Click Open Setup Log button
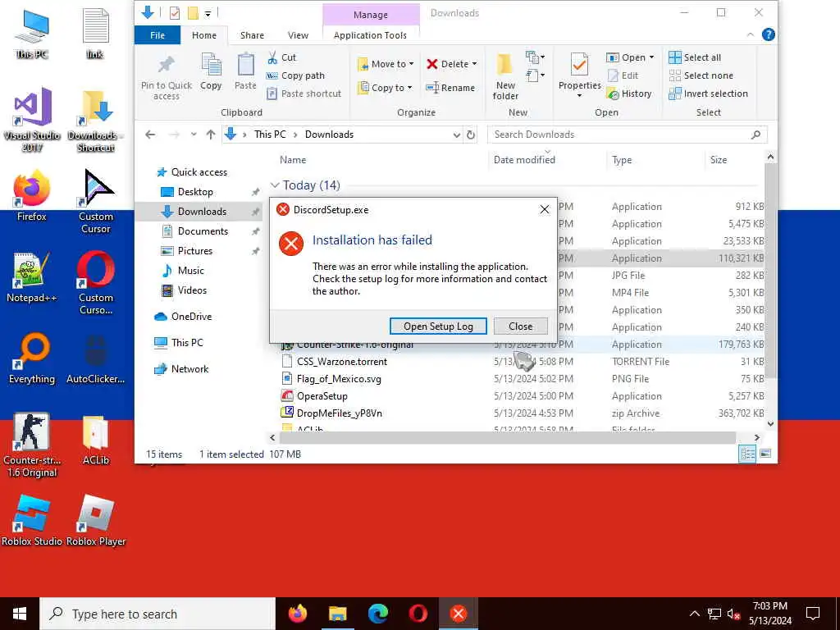The height and width of the screenshot is (630, 840). [438, 326]
